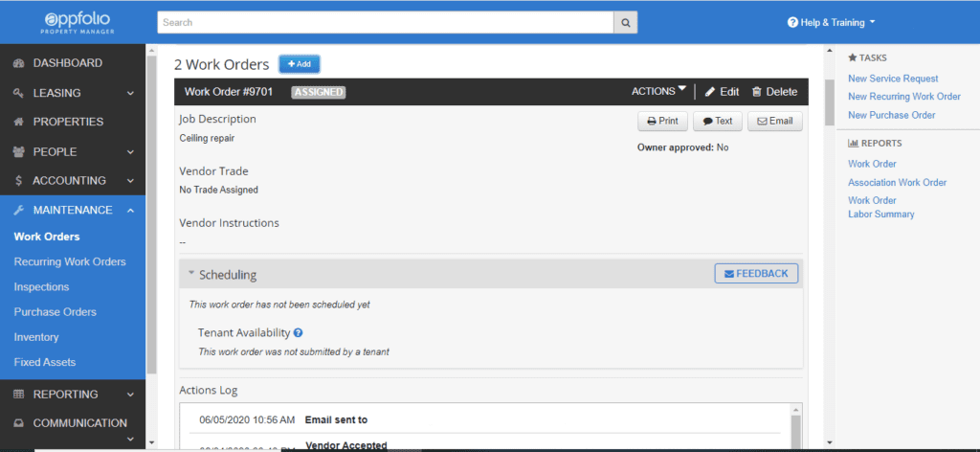Open New Purchase Order link
Viewport: 980px width, 452px height.
point(892,115)
